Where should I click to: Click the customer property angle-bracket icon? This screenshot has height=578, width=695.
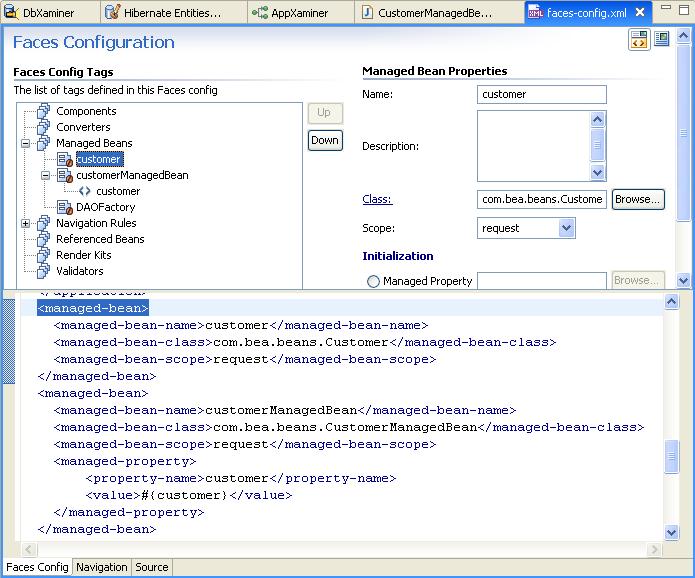coord(85,191)
